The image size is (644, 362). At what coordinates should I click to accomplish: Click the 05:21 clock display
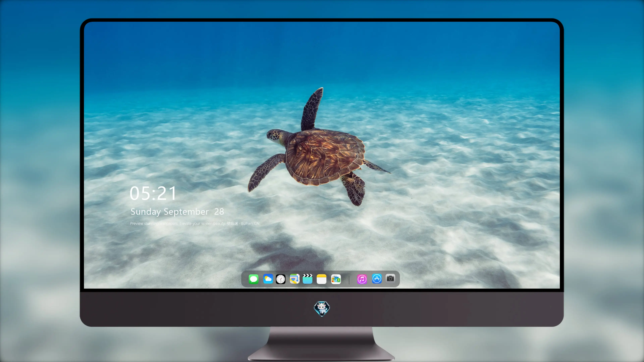point(153,193)
